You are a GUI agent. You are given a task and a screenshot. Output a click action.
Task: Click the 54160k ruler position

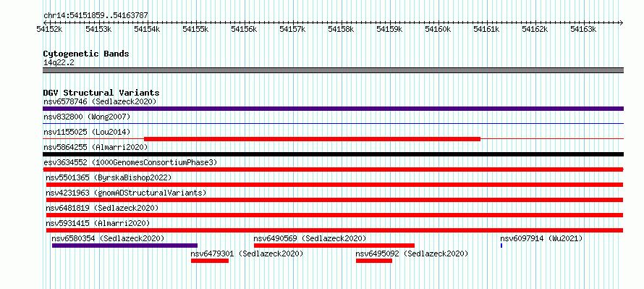[438, 29]
